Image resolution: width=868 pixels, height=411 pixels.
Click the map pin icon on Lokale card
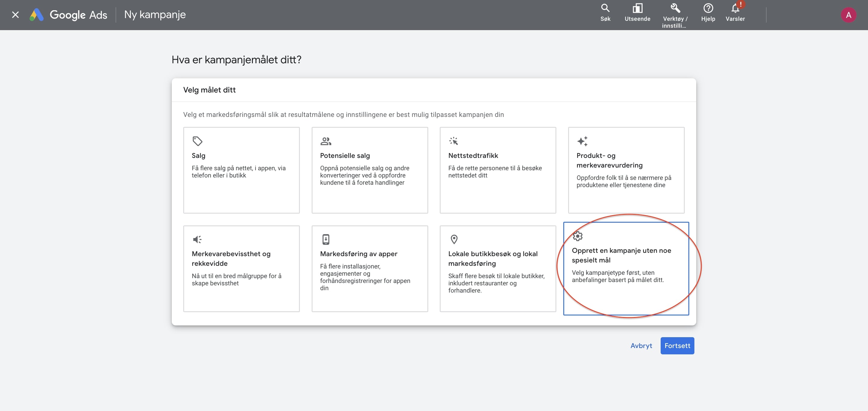click(454, 239)
